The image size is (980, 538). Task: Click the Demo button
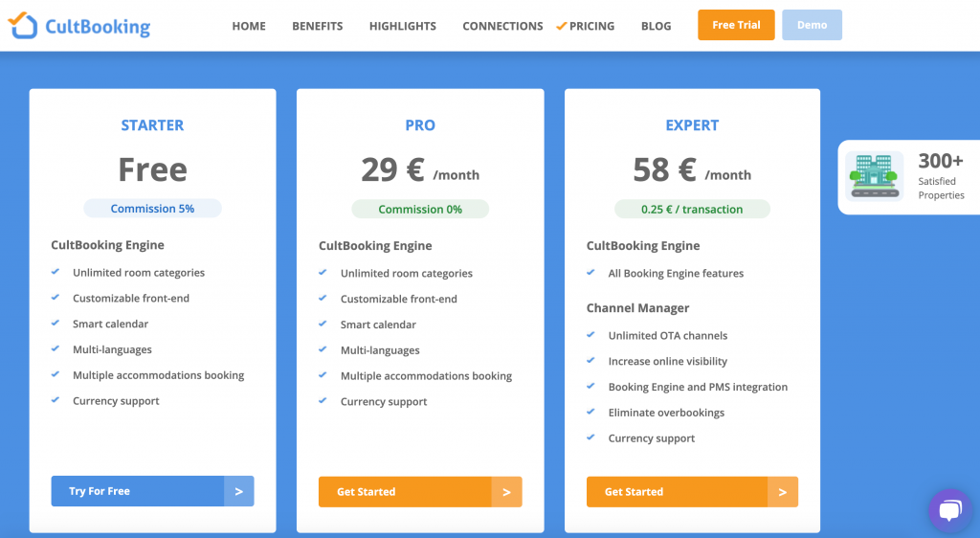pos(812,25)
